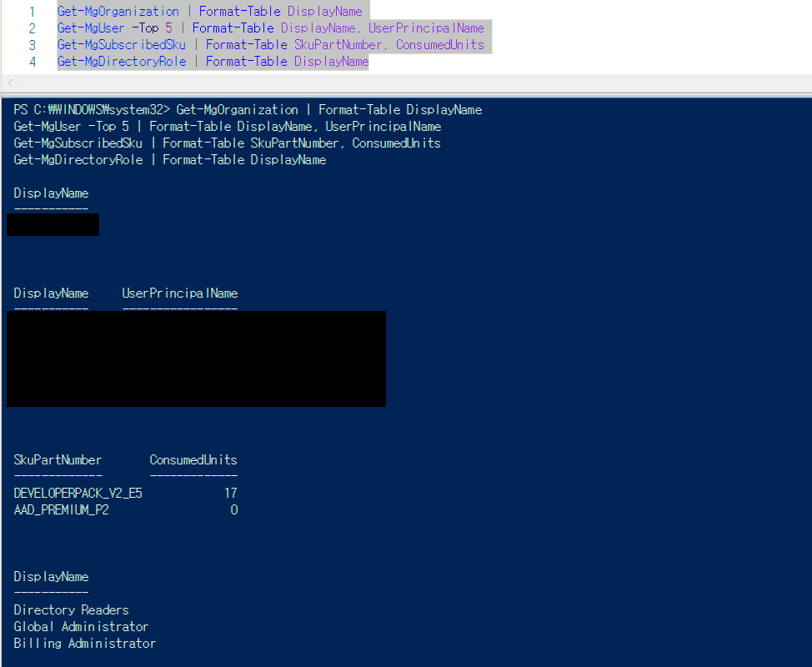Click the Directory Readers role in the output

pyautogui.click(x=71, y=610)
